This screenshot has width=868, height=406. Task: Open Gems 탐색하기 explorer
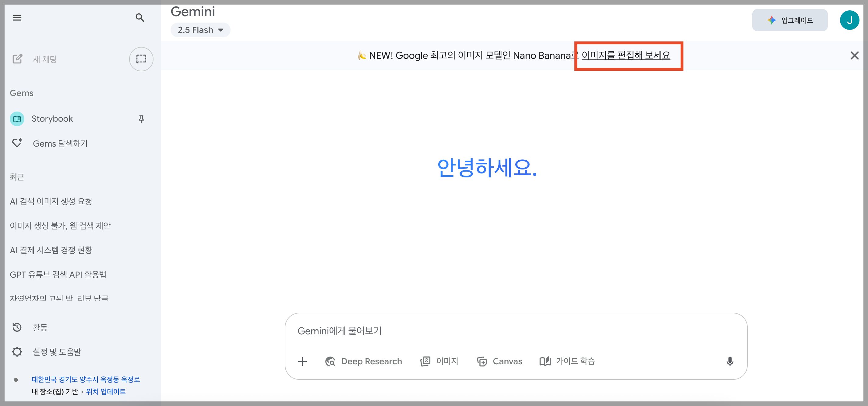60,143
